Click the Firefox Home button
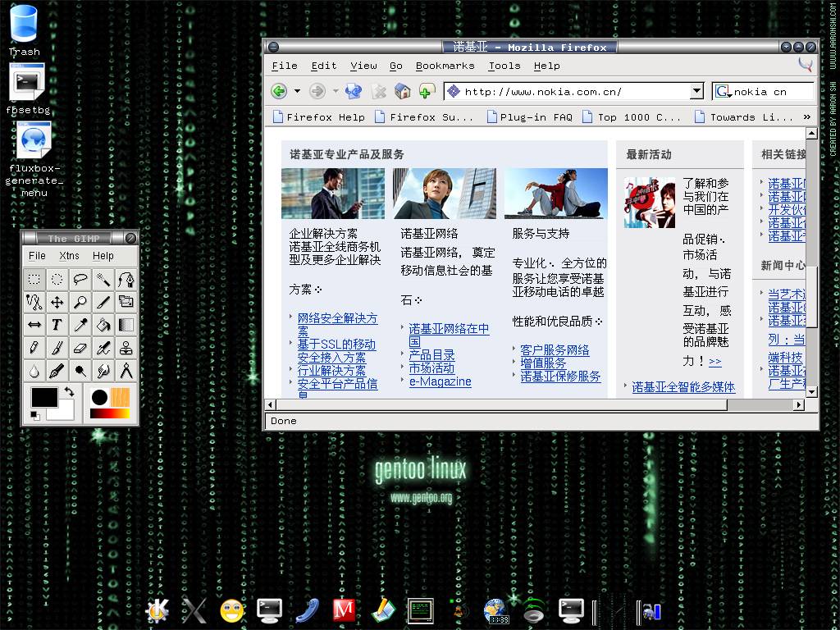Viewport: 840px width, 630px height. pyautogui.click(x=402, y=92)
